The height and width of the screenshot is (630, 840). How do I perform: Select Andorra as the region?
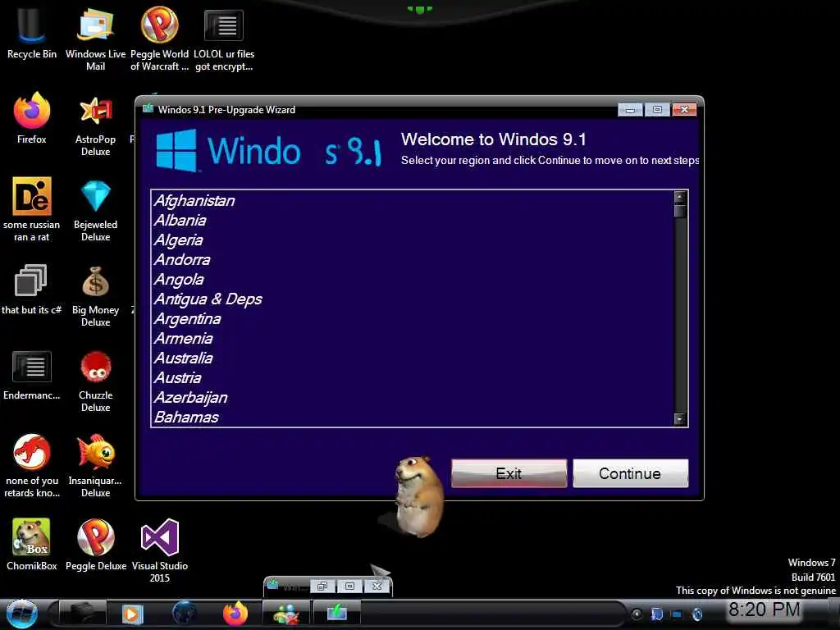pos(412,260)
